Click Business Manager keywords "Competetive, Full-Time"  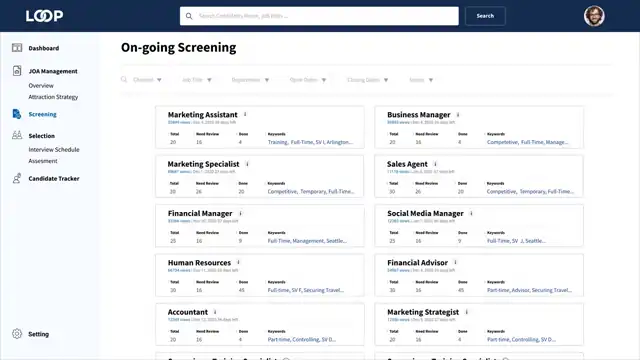[x=515, y=142]
